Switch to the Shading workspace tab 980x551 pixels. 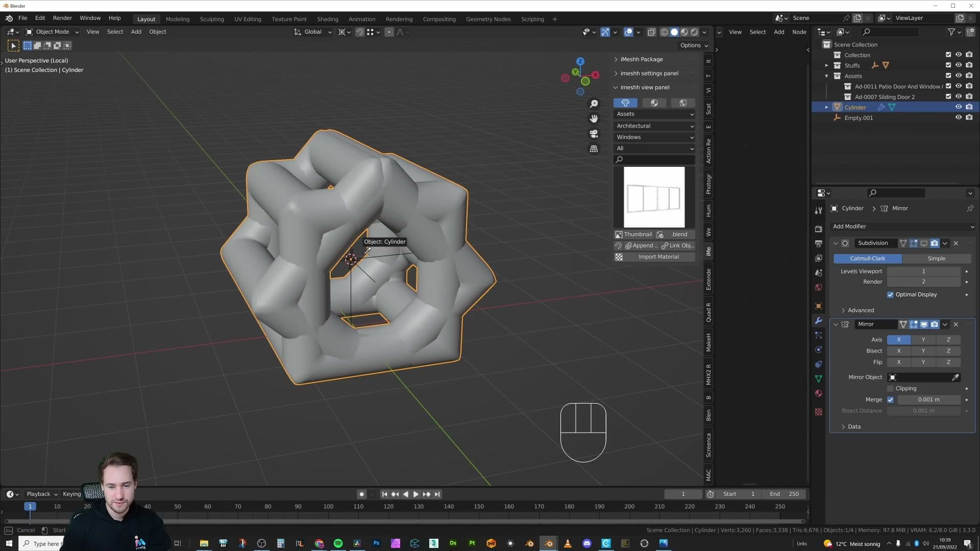pyautogui.click(x=327, y=19)
